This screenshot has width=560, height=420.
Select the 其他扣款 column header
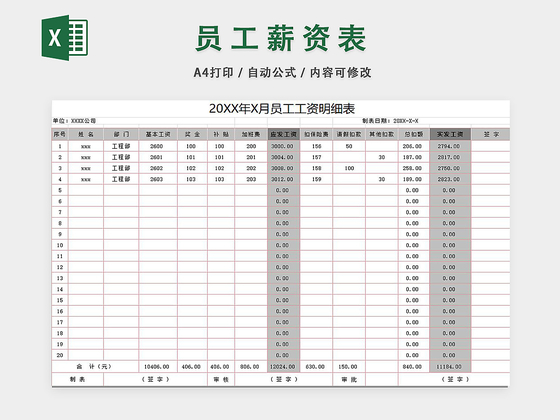tap(381, 134)
